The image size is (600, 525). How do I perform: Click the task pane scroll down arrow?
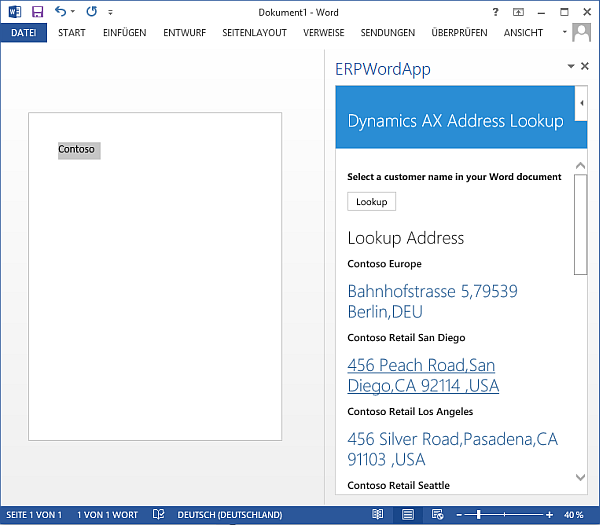click(x=581, y=478)
